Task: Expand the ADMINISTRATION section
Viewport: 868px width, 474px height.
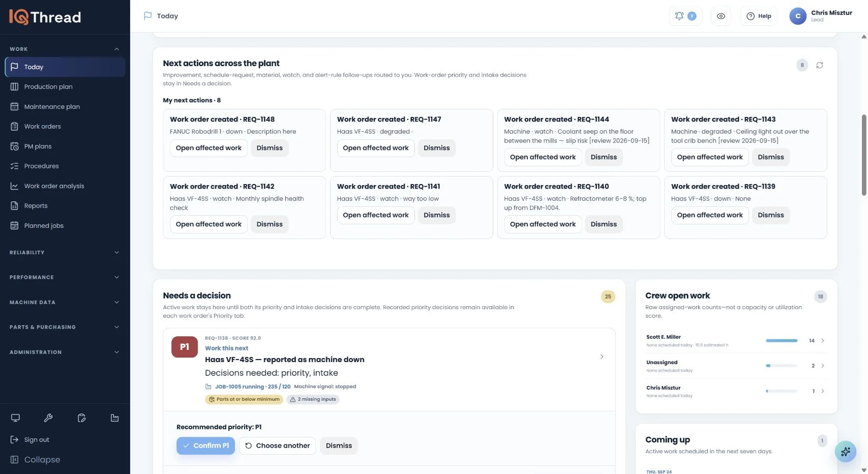Action: point(65,352)
